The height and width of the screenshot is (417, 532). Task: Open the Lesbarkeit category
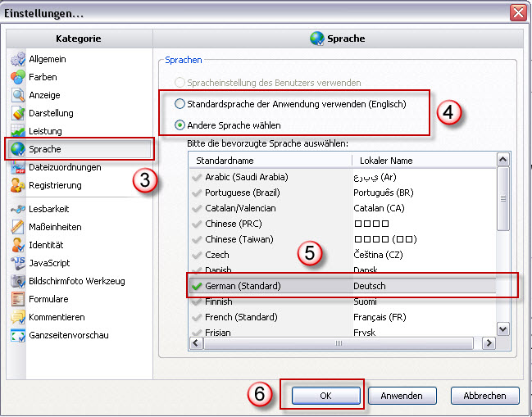click(49, 209)
